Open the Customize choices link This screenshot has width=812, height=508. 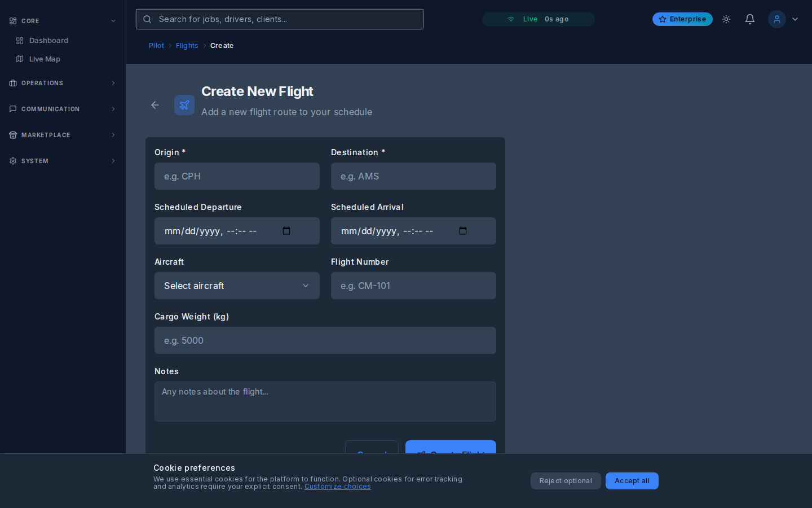click(337, 487)
